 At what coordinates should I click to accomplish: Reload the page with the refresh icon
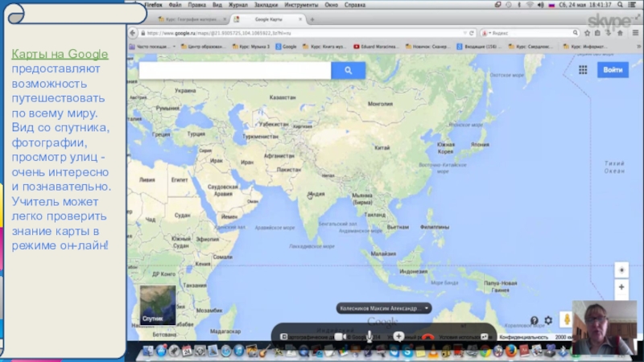(472, 33)
